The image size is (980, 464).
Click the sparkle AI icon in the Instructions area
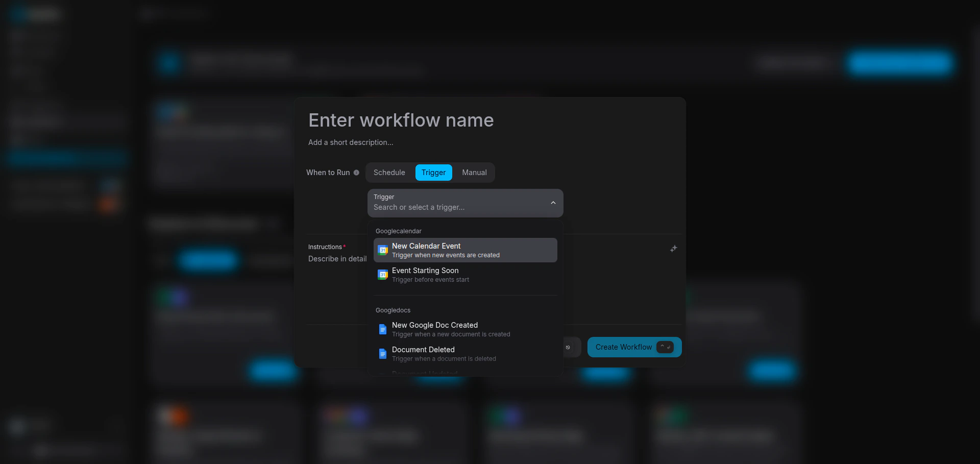673,249
